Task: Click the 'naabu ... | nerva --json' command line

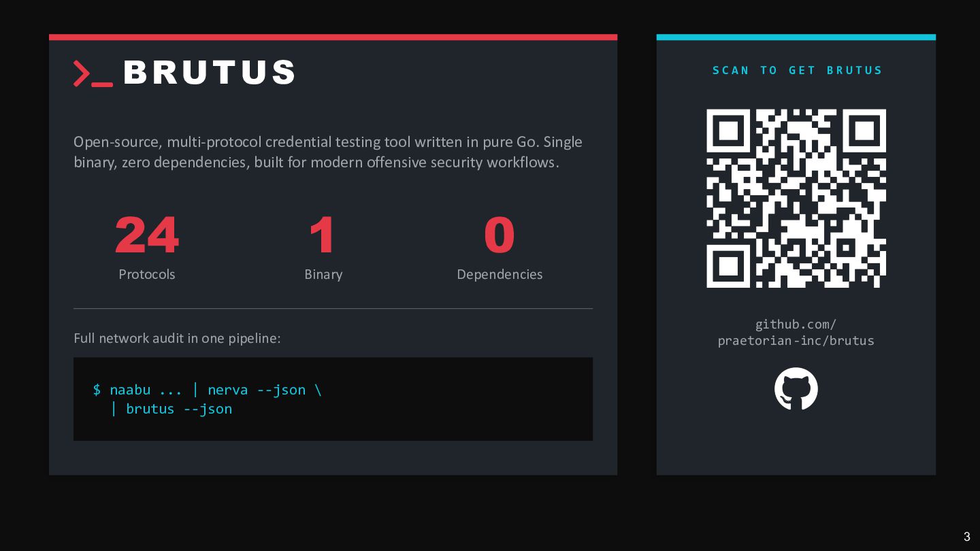Action: coord(207,390)
